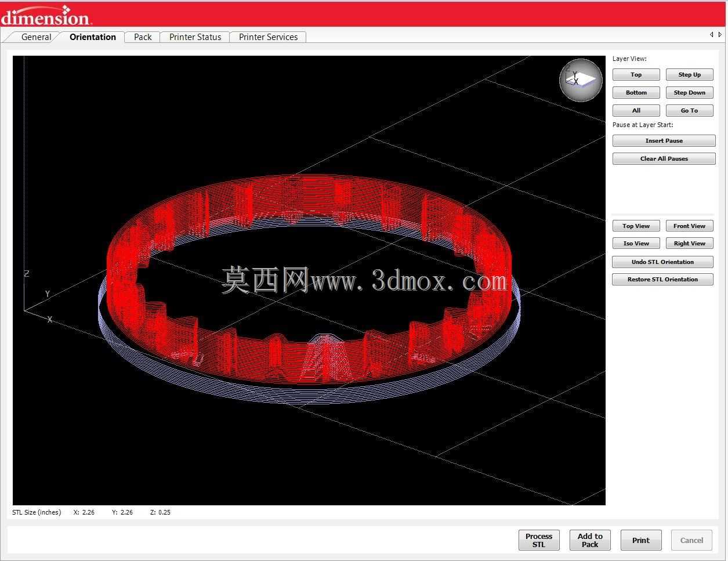
Task: Click the Process STL button
Action: [539, 540]
